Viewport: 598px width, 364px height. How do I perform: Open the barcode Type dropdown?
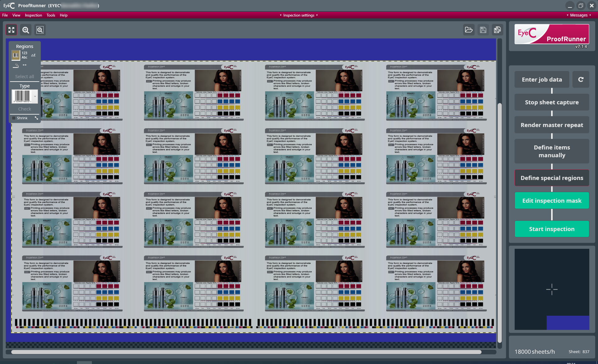(35, 97)
